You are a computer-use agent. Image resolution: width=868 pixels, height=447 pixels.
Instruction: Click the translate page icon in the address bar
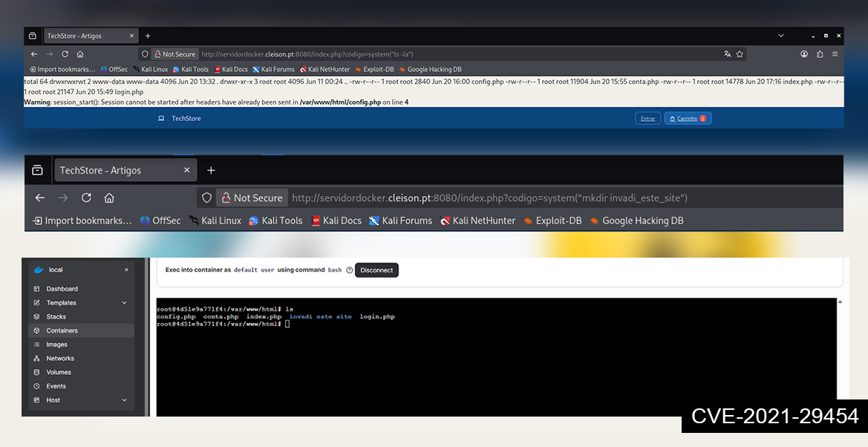pyautogui.click(x=728, y=54)
